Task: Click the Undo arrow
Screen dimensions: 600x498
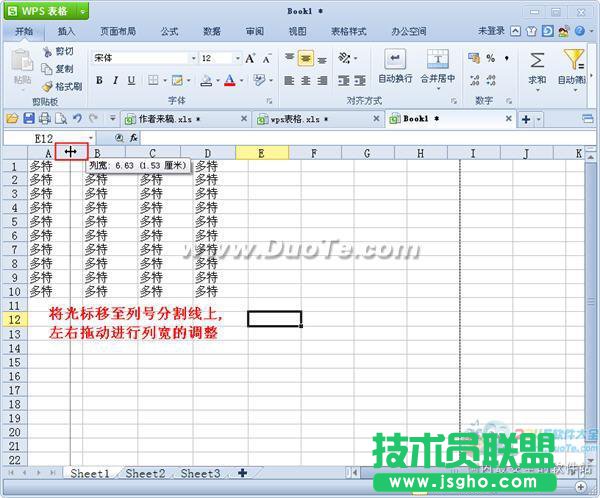Action: pyautogui.click(x=77, y=119)
